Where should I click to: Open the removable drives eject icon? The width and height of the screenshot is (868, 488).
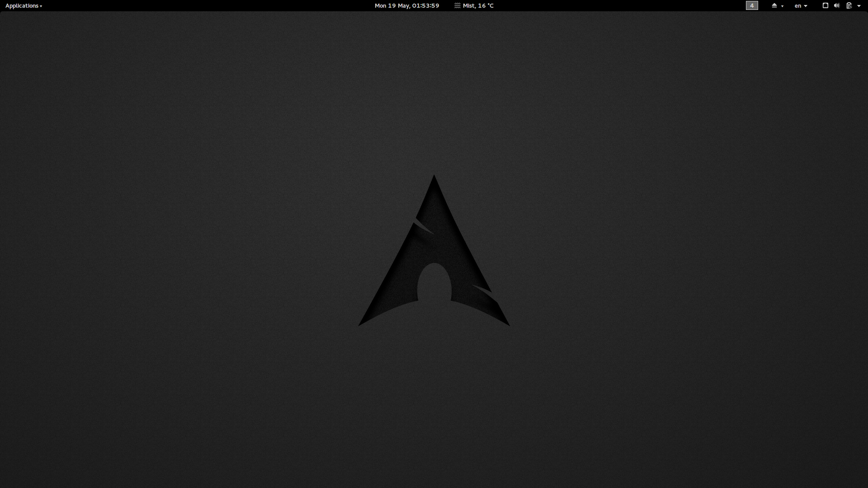click(x=774, y=5)
